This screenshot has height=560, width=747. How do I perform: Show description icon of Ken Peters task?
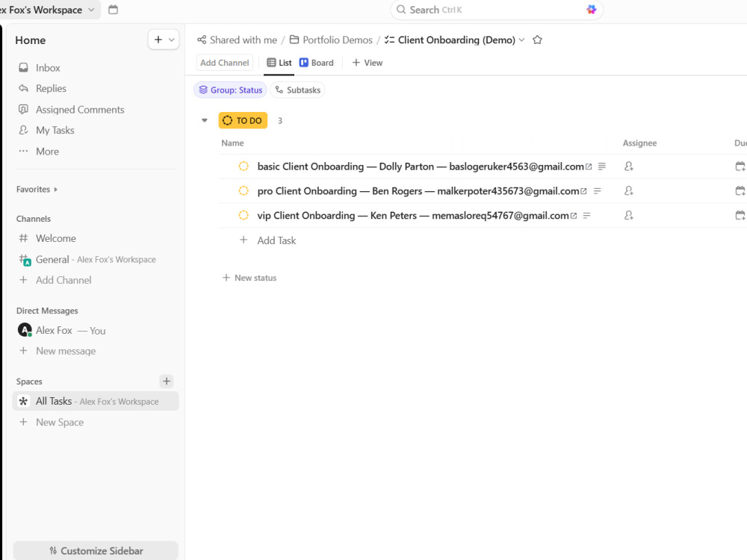[587, 215]
